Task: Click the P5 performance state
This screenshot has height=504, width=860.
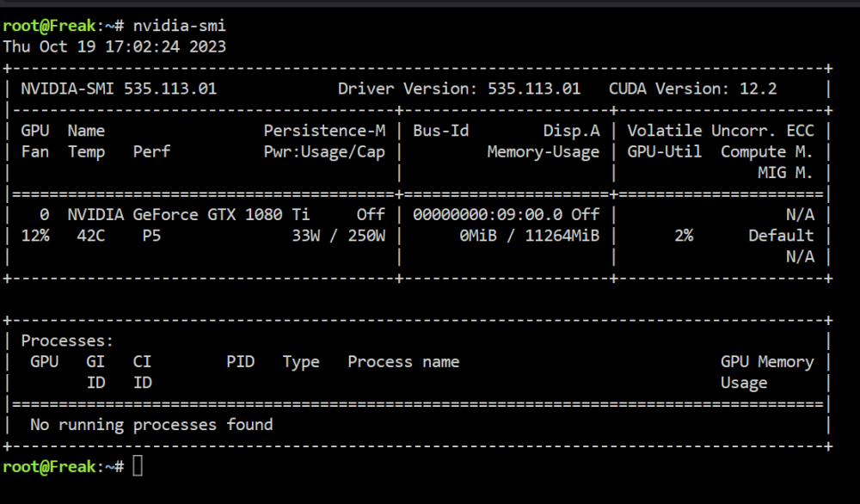Action: click(151, 236)
